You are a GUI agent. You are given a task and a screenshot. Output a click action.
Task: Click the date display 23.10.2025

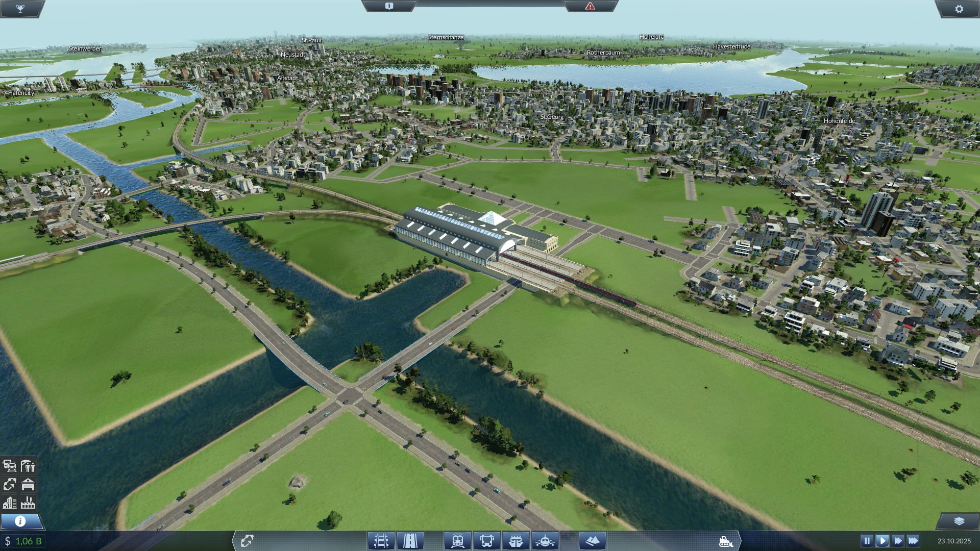pos(954,541)
